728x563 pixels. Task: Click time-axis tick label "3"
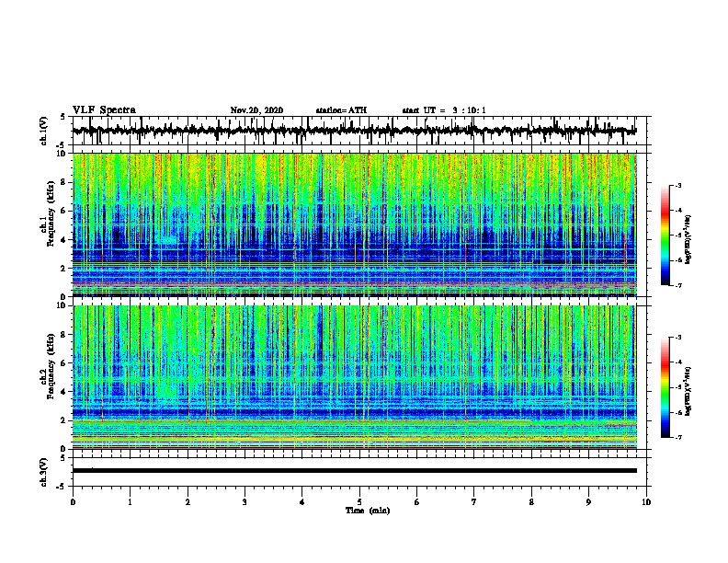tap(245, 502)
